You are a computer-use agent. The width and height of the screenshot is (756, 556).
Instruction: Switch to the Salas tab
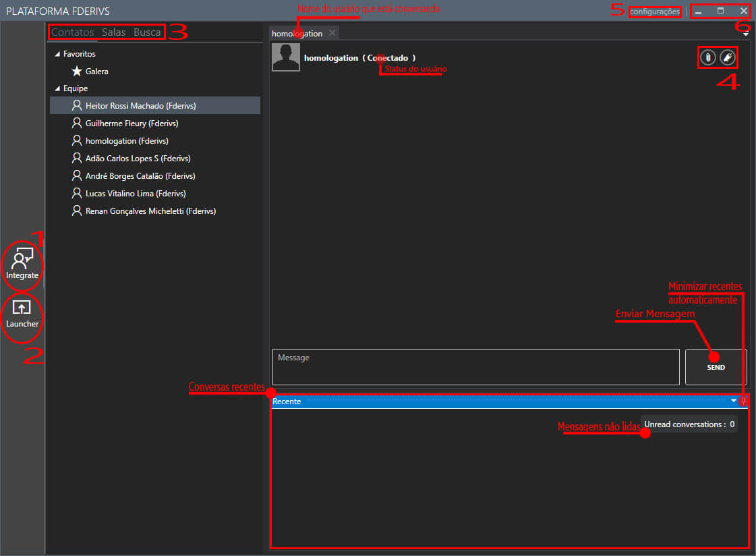(x=113, y=32)
